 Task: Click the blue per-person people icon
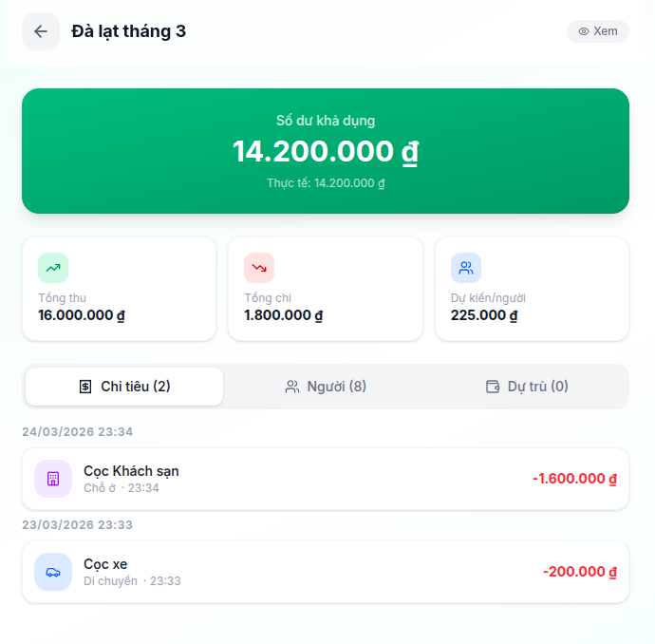466,268
